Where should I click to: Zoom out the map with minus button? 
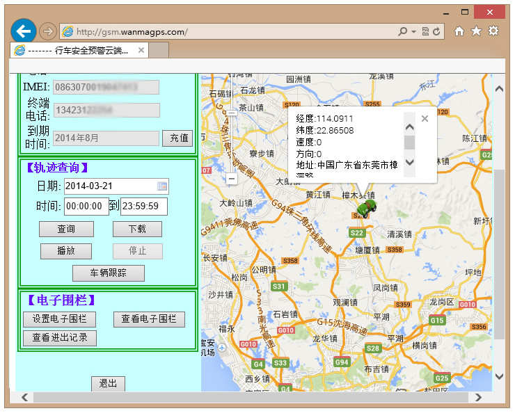click(232, 179)
